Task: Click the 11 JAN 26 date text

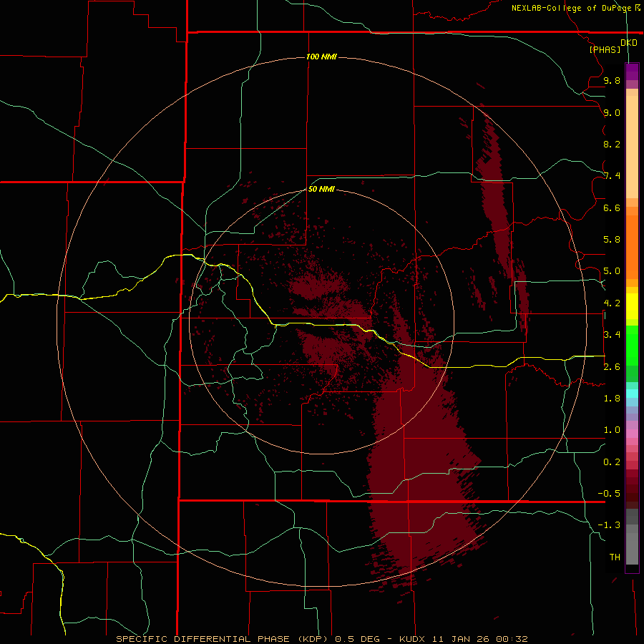Action: click(460, 639)
